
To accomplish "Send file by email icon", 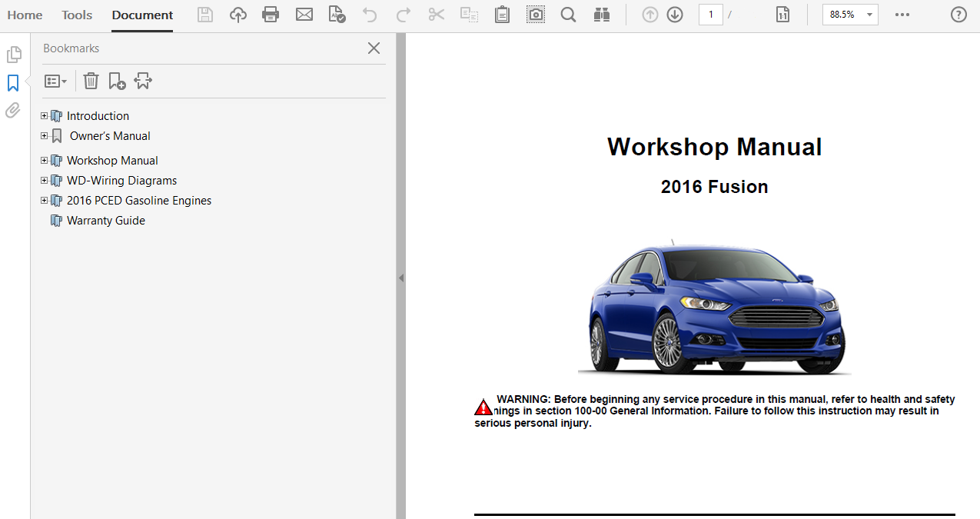I will click(x=304, y=15).
